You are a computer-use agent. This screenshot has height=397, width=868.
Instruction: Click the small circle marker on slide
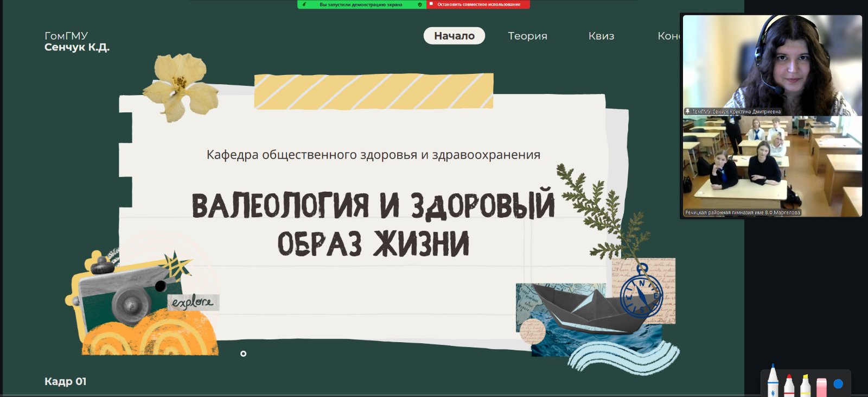pyautogui.click(x=243, y=354)
